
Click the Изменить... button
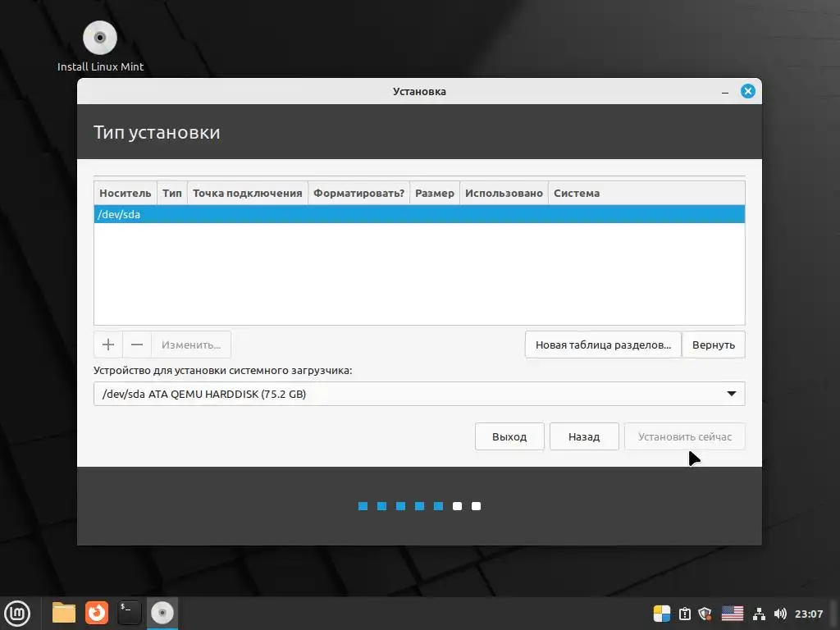tap(191, 345)
